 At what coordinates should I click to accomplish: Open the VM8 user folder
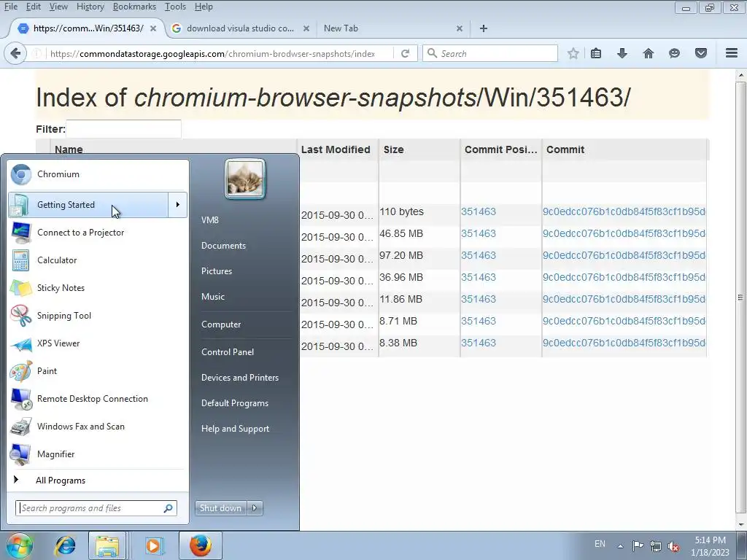[x=210, y=220]
